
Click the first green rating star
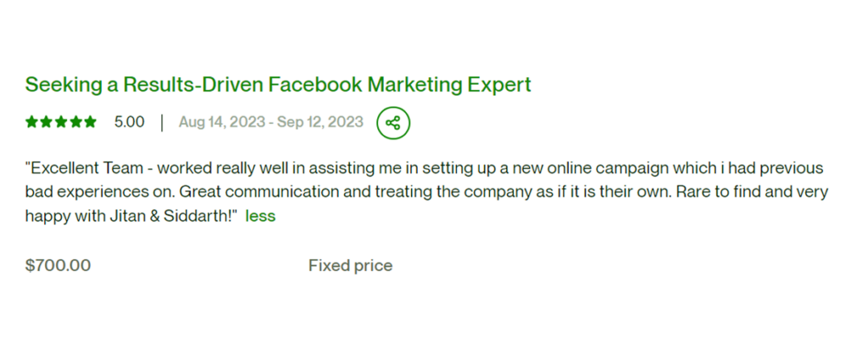coord(32,122)
